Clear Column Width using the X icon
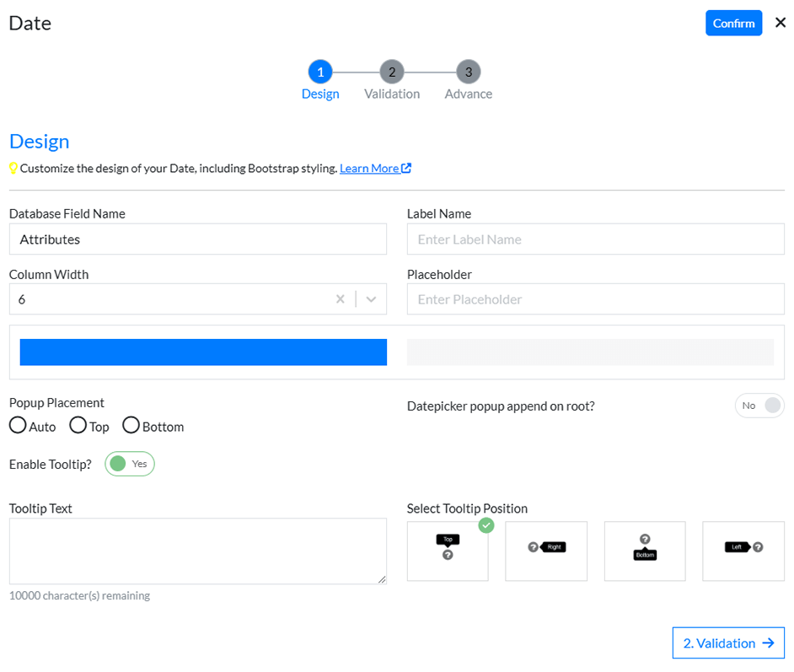 (x=340, y=298)
